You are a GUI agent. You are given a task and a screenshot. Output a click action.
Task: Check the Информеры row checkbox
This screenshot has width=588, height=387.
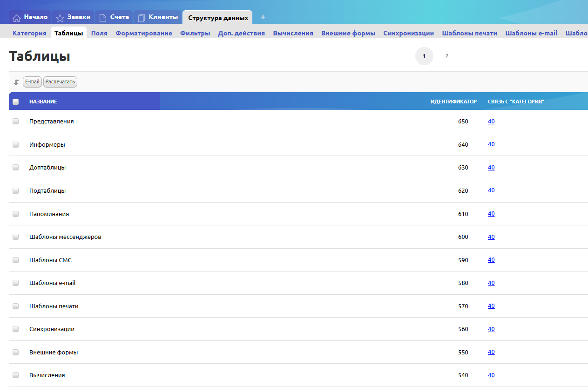click(16, 144)
